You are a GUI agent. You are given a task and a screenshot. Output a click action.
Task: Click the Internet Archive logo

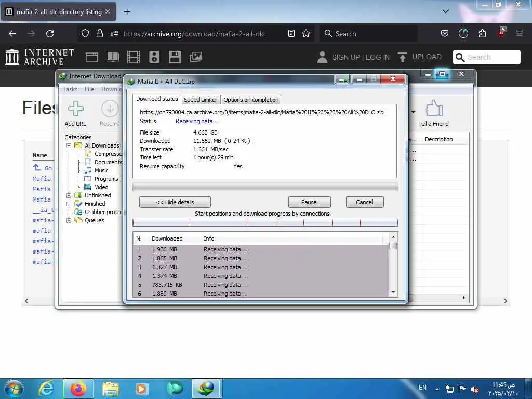(x=39, y=57)
